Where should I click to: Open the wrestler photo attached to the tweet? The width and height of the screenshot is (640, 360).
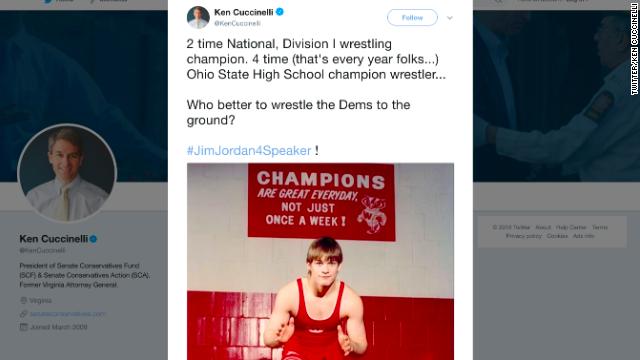tap(320, 261)
